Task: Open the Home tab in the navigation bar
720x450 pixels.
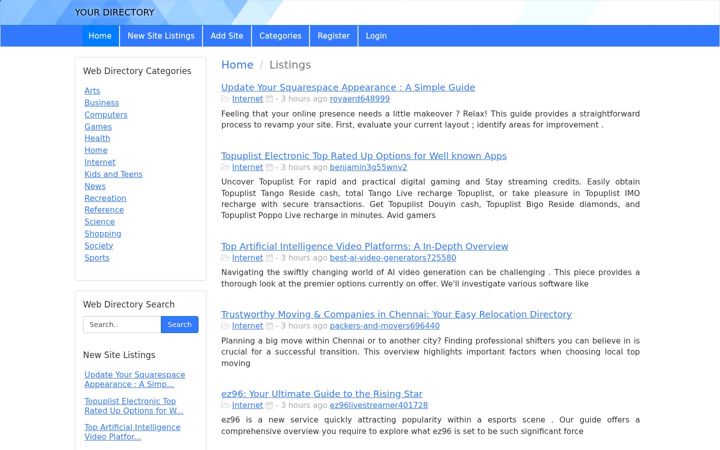Action: pos(100,36)
